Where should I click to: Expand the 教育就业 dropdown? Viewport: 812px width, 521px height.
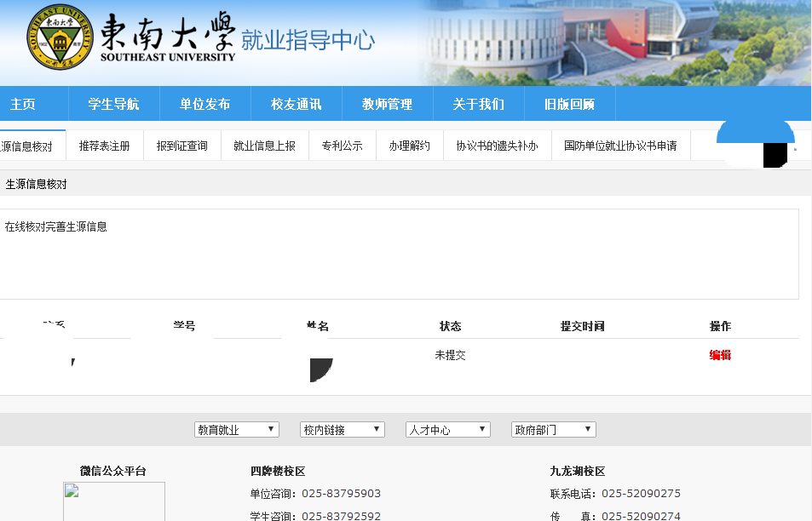pos(236,430)
